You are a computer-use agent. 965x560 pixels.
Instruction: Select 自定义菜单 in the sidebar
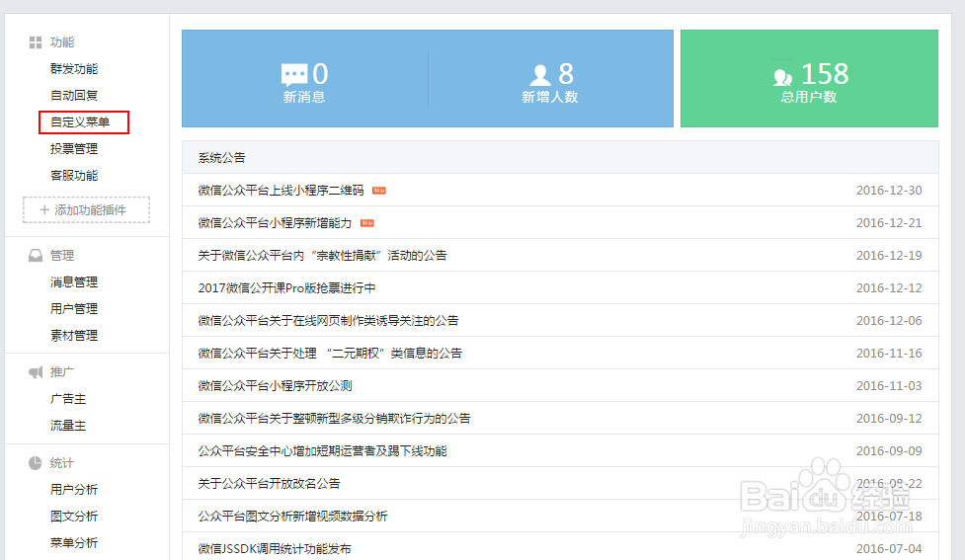80,121
